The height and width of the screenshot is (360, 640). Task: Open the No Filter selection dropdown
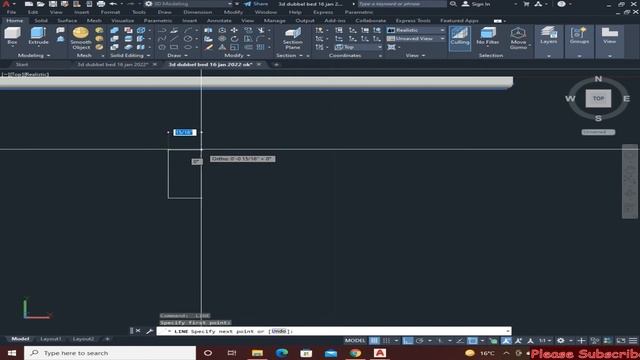click(x=488, y=36)
